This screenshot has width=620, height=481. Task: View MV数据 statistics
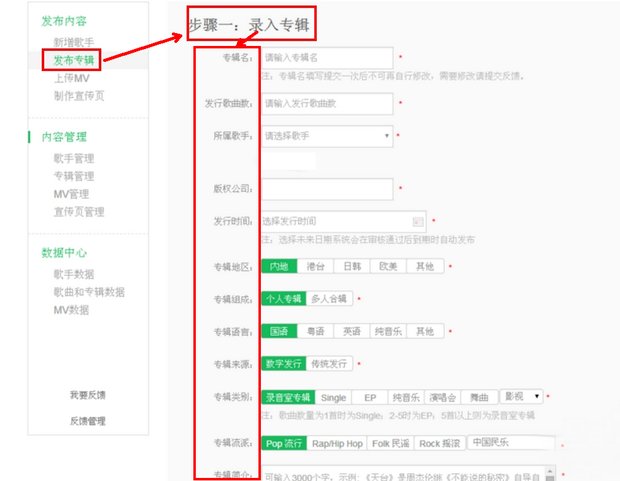(x=71, y=310)
